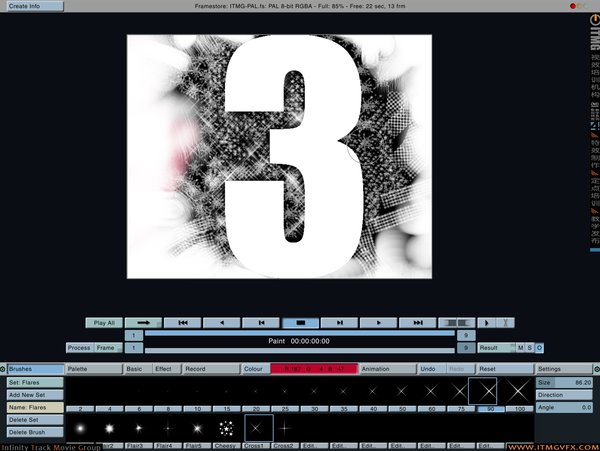Click the Process button
600x451 pixels.
tap(80, 348)
